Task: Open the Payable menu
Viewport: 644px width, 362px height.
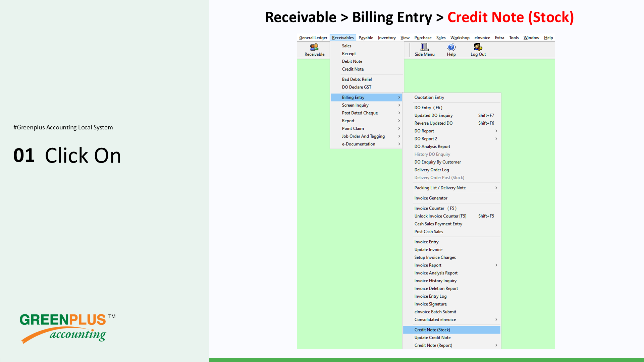Action: pyautogui.click(x=366, y=38)
